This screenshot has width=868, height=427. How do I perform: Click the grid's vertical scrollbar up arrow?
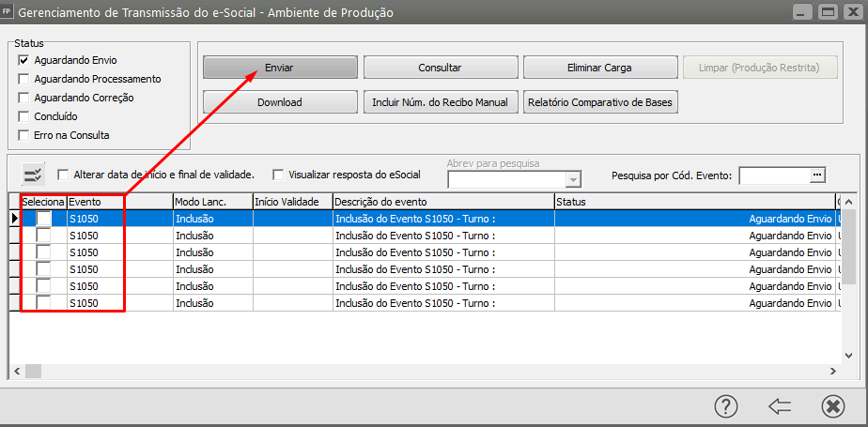point(848,203)
